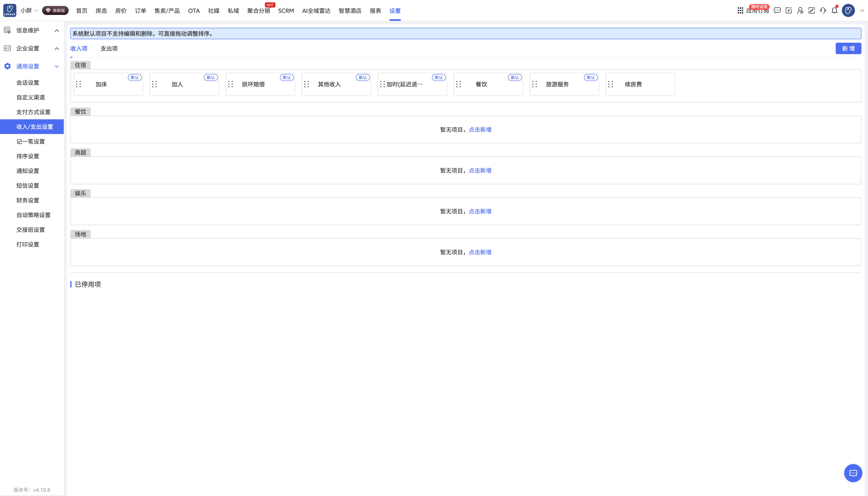The width and height of the screenshot is (868, 496).
Task: Click the drag handle on 其他收入 card
Action: pos(306,84)
